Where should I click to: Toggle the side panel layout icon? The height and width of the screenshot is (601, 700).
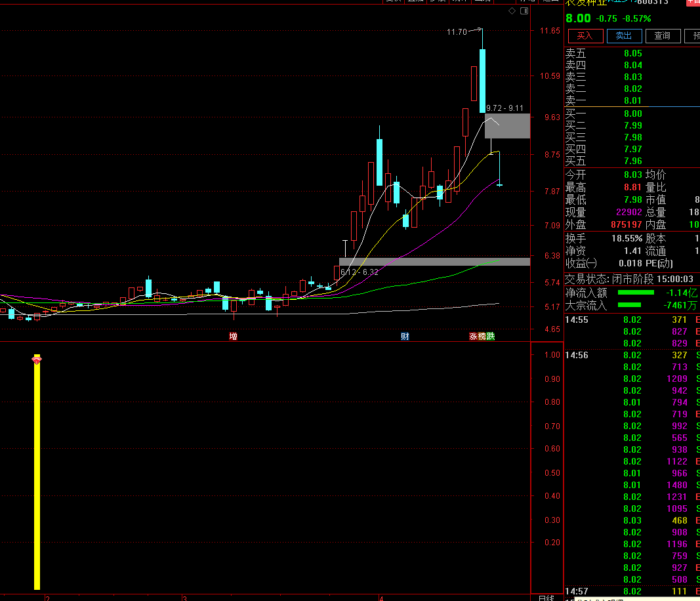click(524, 11)
